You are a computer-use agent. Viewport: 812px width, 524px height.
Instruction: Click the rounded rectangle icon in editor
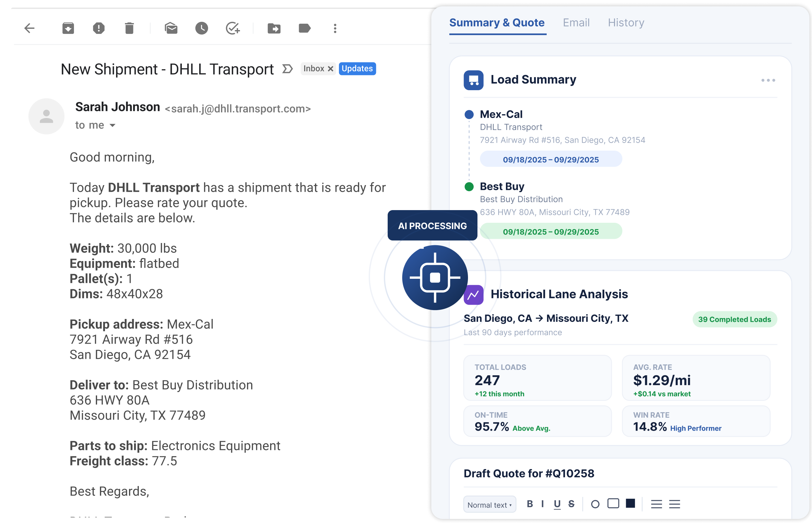coord(613,504)
